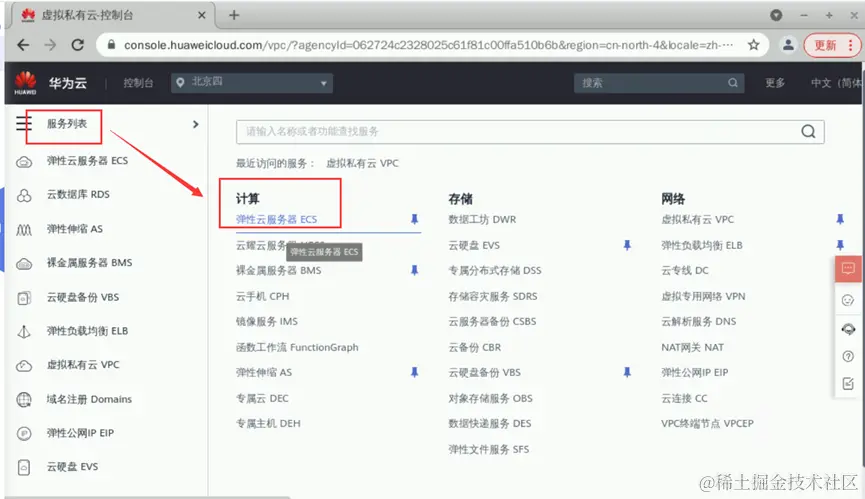
Task: Open 域名注册 Domains from the sidebar
Action: [x=89, y=399]
